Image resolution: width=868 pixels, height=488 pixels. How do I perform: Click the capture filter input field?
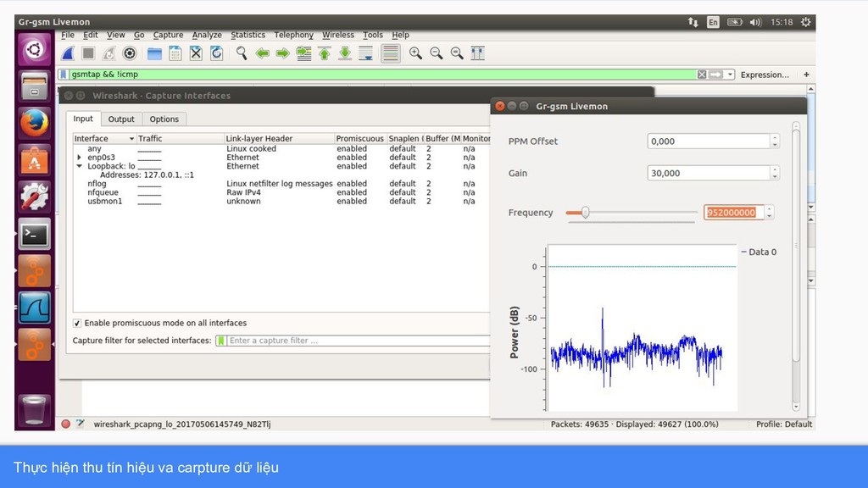(359, 341)
